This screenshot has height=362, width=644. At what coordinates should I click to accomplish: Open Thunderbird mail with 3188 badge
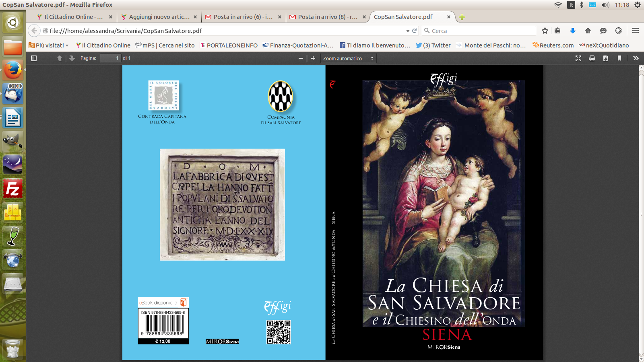13,94
